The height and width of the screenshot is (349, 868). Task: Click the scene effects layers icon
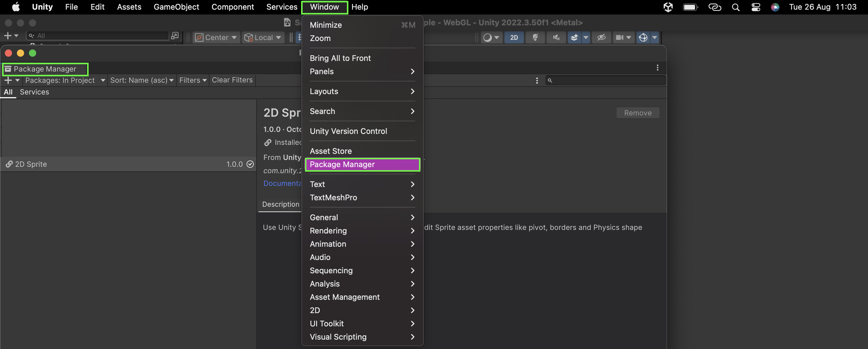[x=574, y=37]
